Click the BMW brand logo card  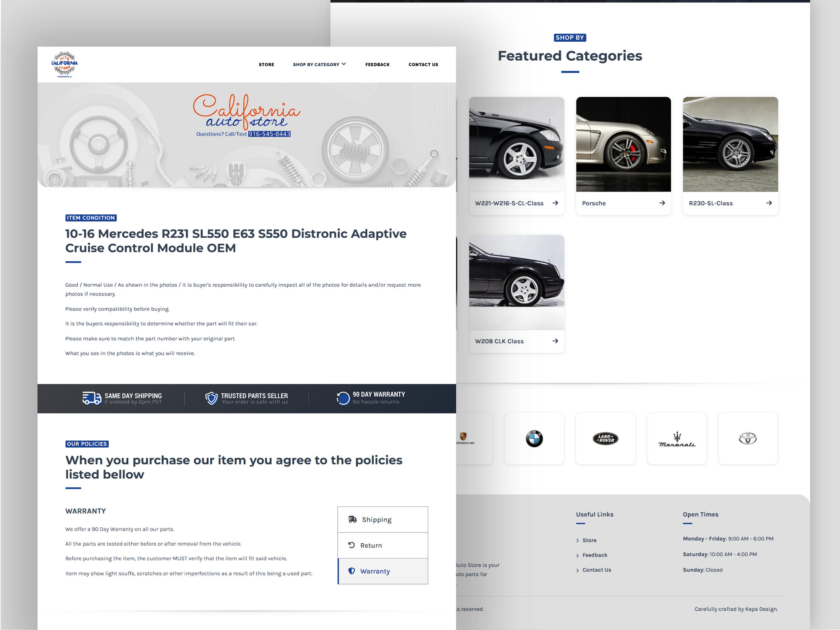point(534,439)
